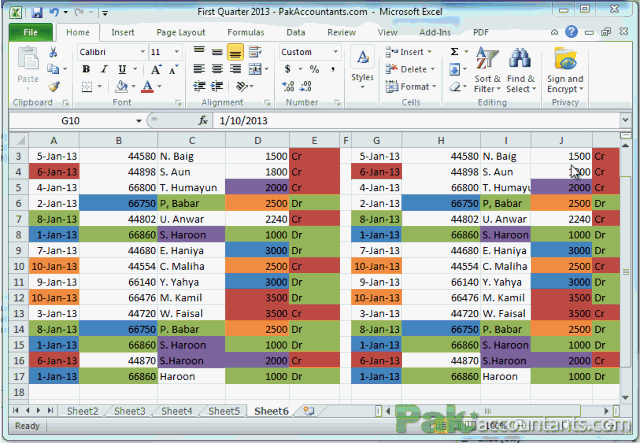Increase font size with grow font icon

156,69
